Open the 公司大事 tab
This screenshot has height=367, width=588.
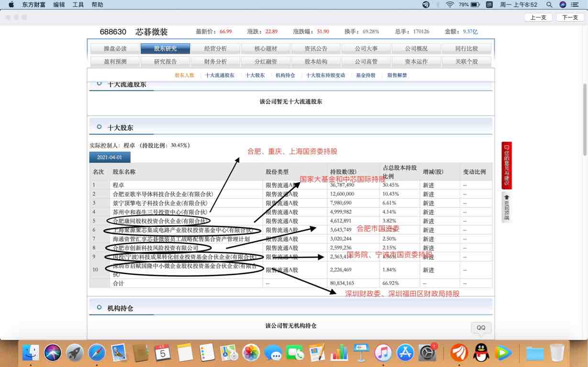point(366,49)
